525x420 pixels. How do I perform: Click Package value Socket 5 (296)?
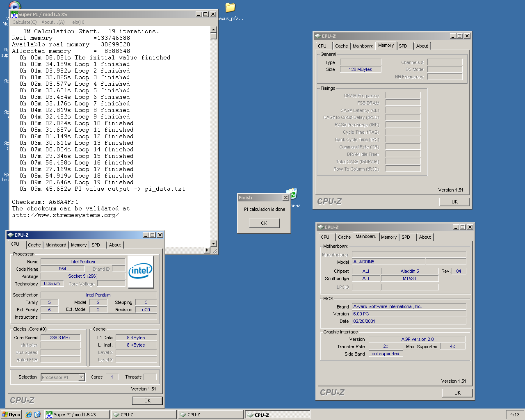pyautogui.click(x=83, y=276)
